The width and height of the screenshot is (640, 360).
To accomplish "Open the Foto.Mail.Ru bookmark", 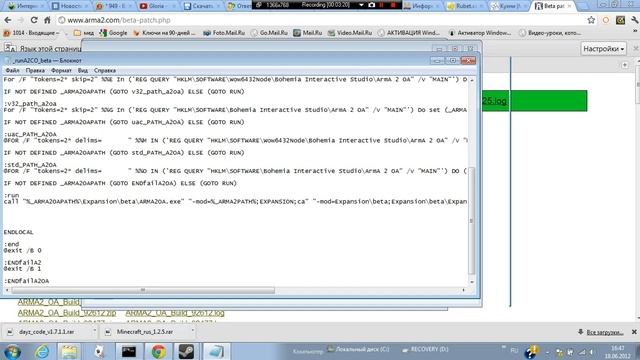I will coord(224,33).
